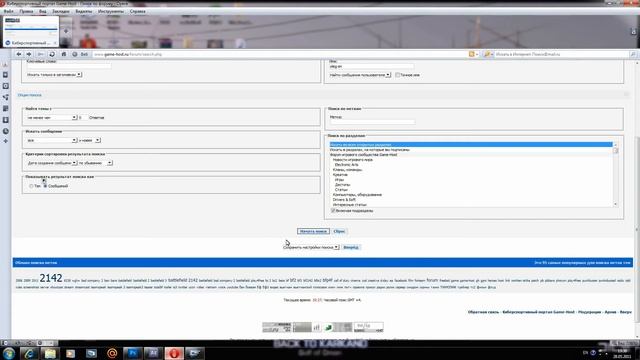Click the Windows Start orb
The width and height of the screenshot is (640, 360).
click(x=9, y=353)
